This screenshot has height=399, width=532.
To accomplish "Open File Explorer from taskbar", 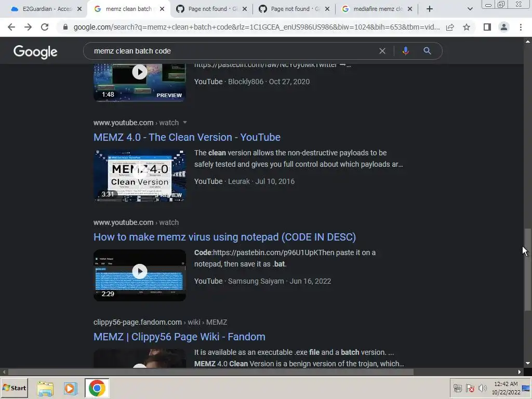I will point(45,388).
